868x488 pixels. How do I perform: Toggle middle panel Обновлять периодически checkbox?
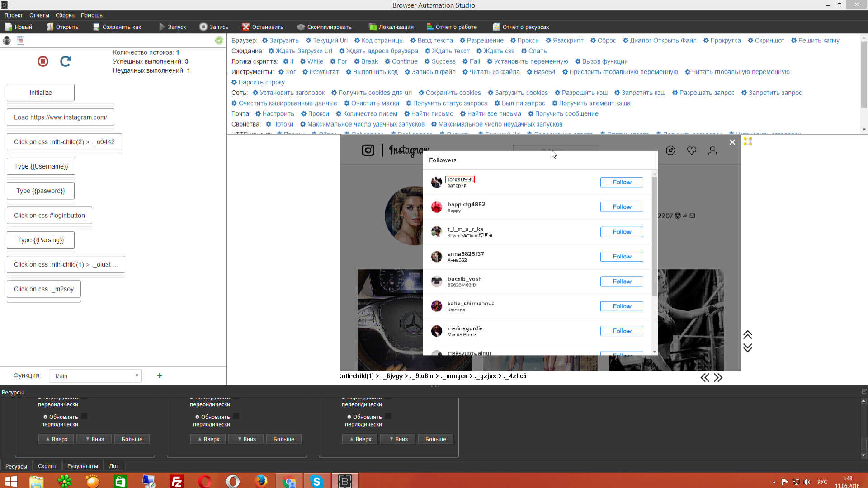(x=236, y=417)
